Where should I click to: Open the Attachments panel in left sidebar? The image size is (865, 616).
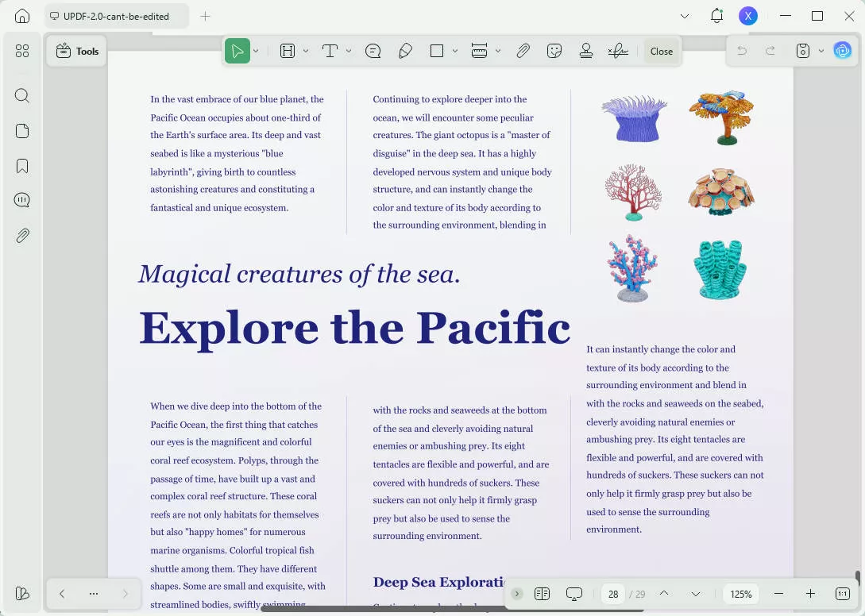click(x=22, y=236)
